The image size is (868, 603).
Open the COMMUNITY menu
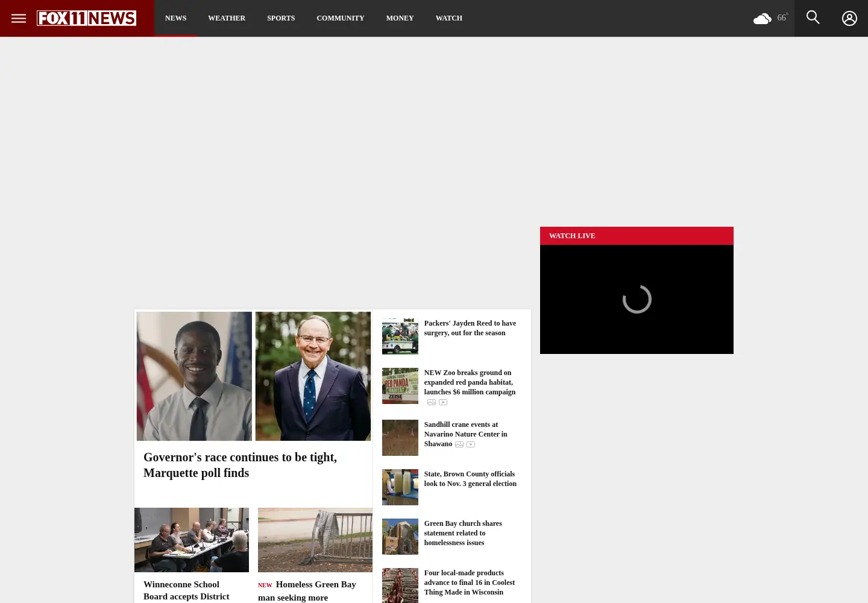(341, 18)
